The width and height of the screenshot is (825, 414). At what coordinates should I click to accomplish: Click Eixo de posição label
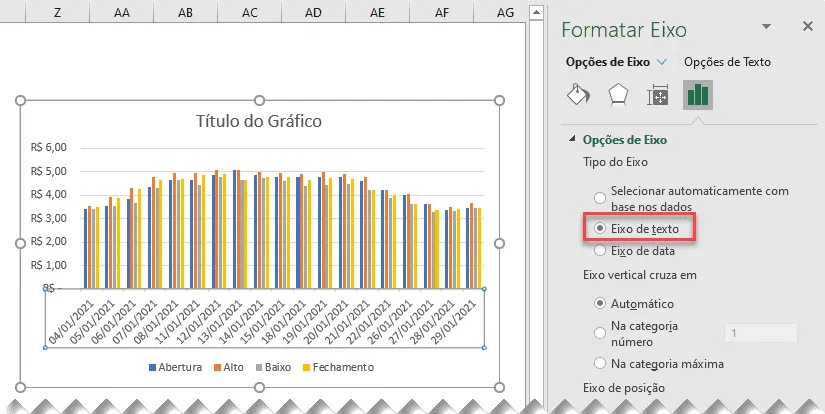click(624, 388)
